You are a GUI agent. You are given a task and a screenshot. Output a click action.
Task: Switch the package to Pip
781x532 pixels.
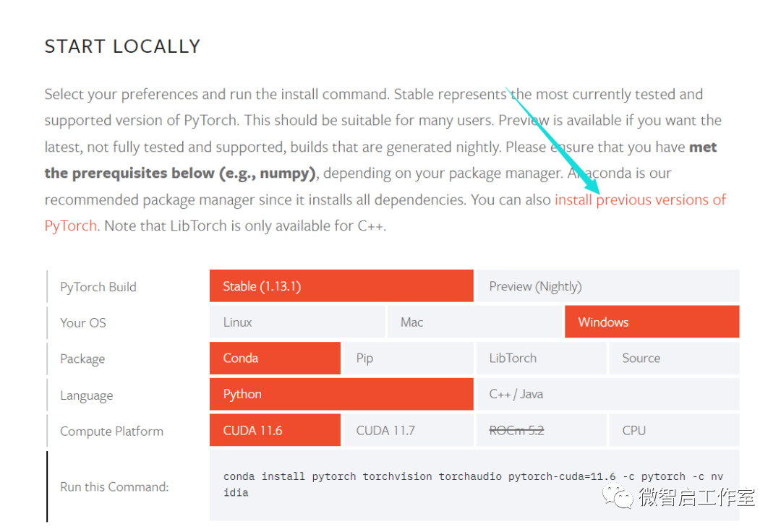[408, 359]
